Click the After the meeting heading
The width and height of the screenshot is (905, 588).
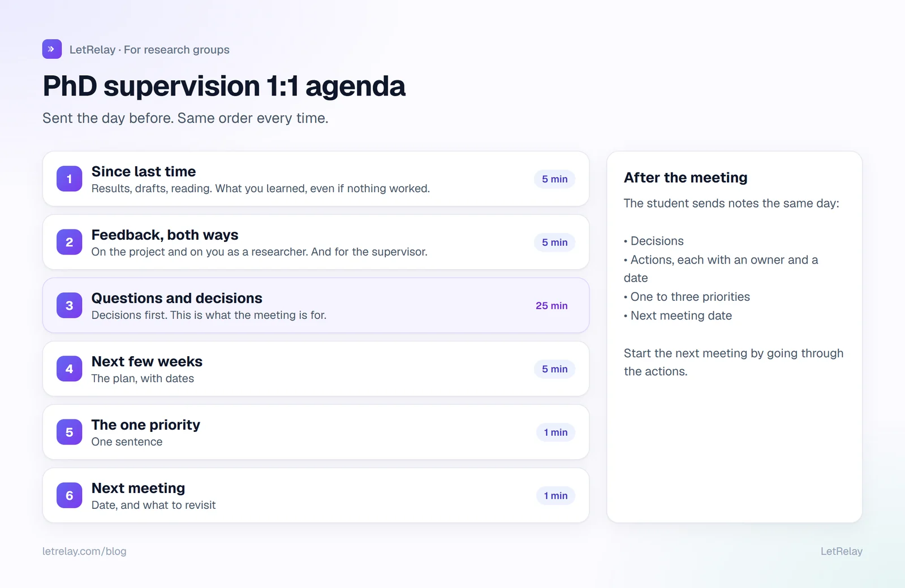pos(686,178)
